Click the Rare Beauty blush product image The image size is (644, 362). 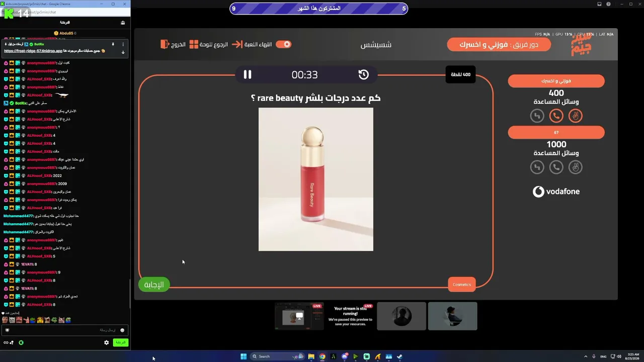coord(316,179)
